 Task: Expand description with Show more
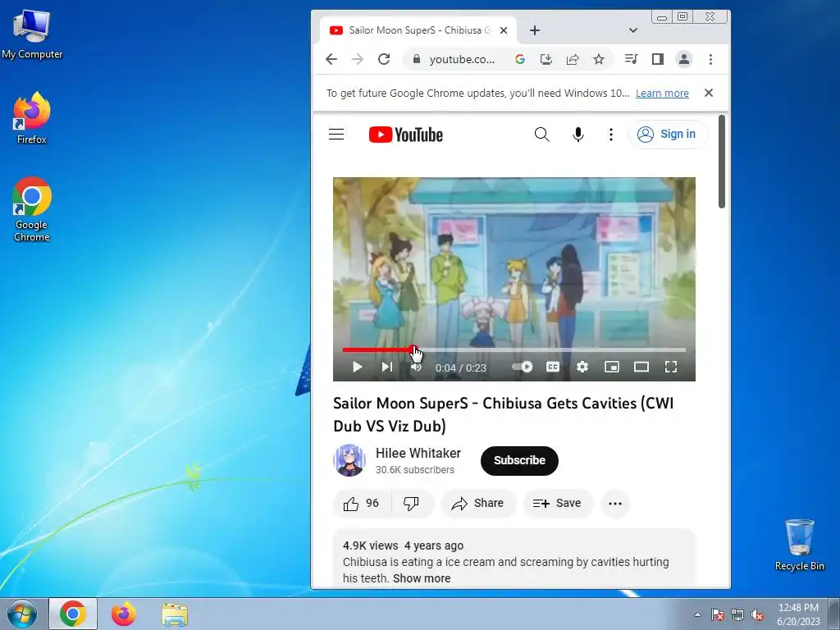tap(422, 578)
